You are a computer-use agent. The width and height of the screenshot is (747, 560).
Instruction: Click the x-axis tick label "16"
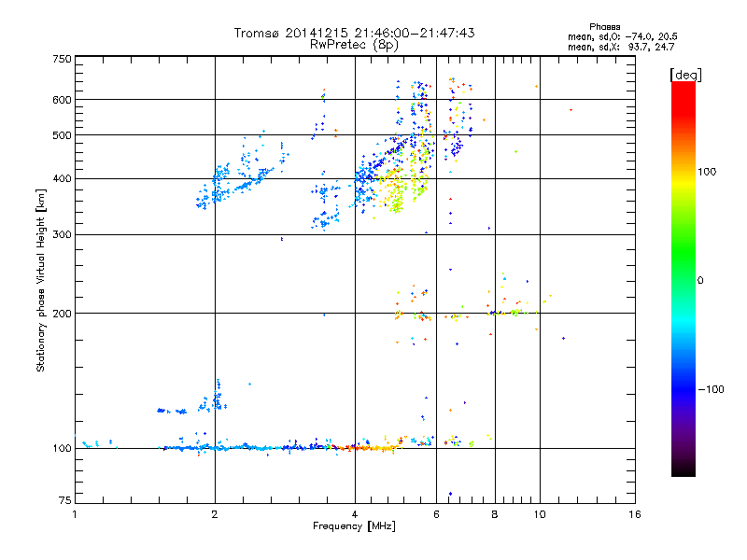[x=635, y=514]
